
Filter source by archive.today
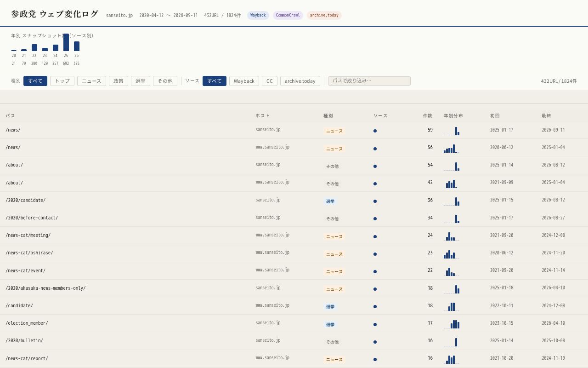300,81
